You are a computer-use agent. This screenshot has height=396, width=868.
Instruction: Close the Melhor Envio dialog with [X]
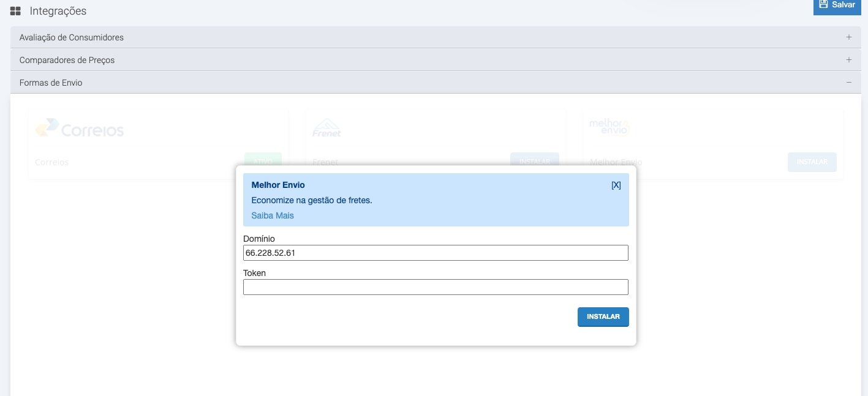tap(616, 185)
